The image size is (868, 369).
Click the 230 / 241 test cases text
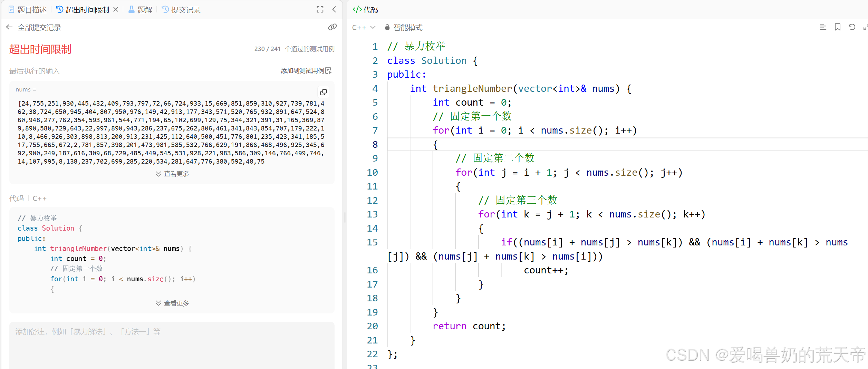click(x=294, y=49)
